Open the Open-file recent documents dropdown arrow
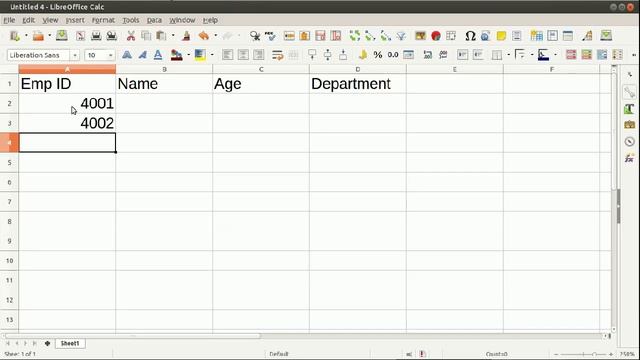The height and width of the screenshot is (360, 640). [x=49, y=36]
